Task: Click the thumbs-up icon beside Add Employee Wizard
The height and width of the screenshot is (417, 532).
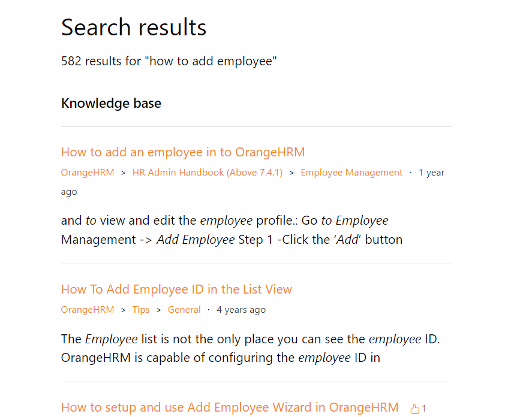Action: pos(414,409)
